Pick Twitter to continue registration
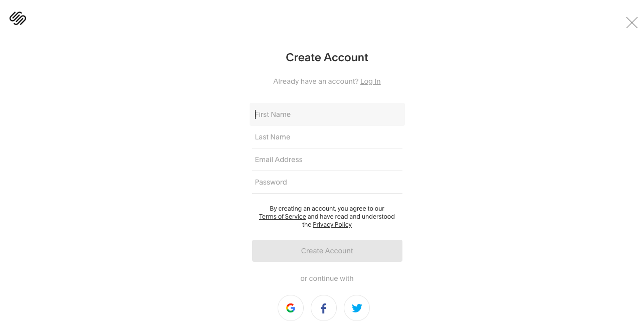 [x=357, y=307]
